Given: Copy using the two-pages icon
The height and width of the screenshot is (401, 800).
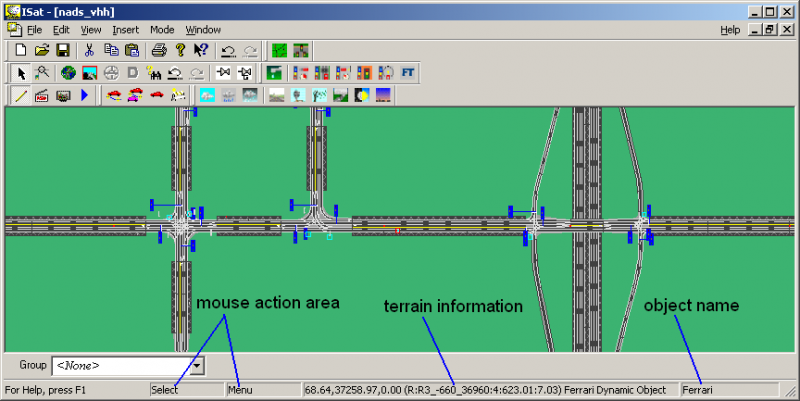Looking at the screenshot, I should 111,50.
